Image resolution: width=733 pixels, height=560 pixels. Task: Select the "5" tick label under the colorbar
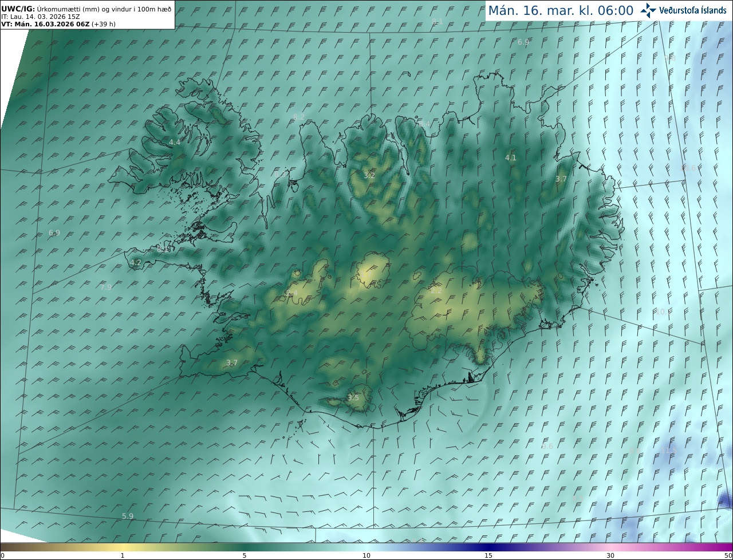pyautogui.click(x=245, y=555)
